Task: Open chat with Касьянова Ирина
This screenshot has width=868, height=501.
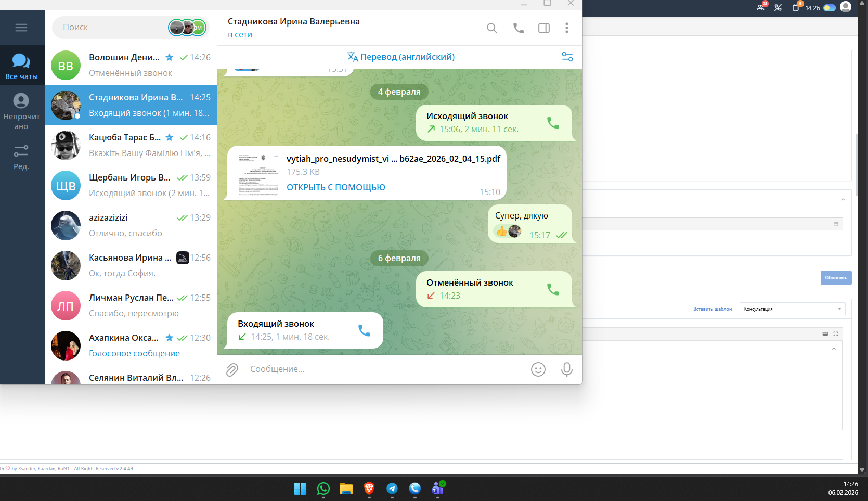Action: pos(131,266)
